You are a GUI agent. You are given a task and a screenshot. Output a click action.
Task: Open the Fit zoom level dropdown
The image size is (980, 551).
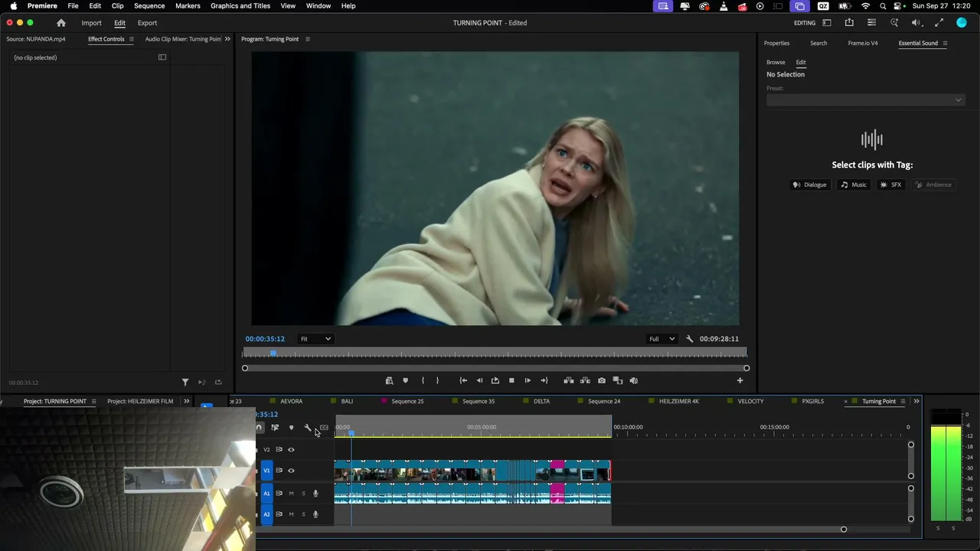(x=315, y=339)
